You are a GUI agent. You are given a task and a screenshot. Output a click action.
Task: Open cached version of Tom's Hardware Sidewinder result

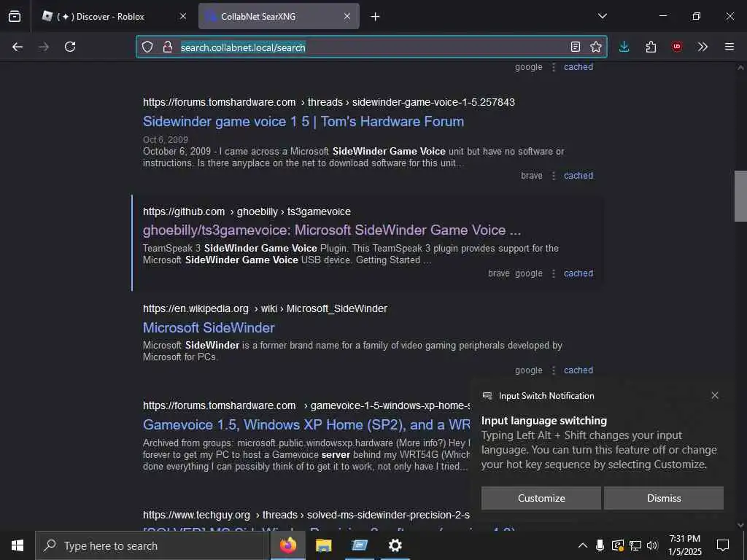578,175
